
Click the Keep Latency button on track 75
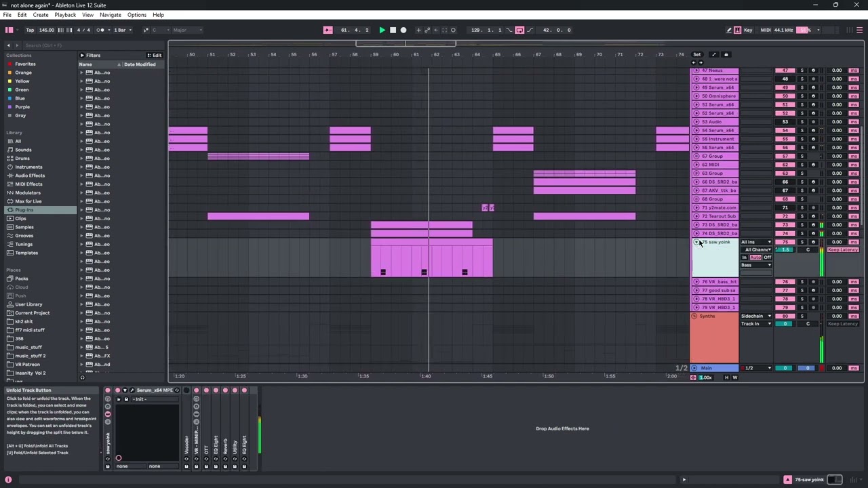coord(843,250)
